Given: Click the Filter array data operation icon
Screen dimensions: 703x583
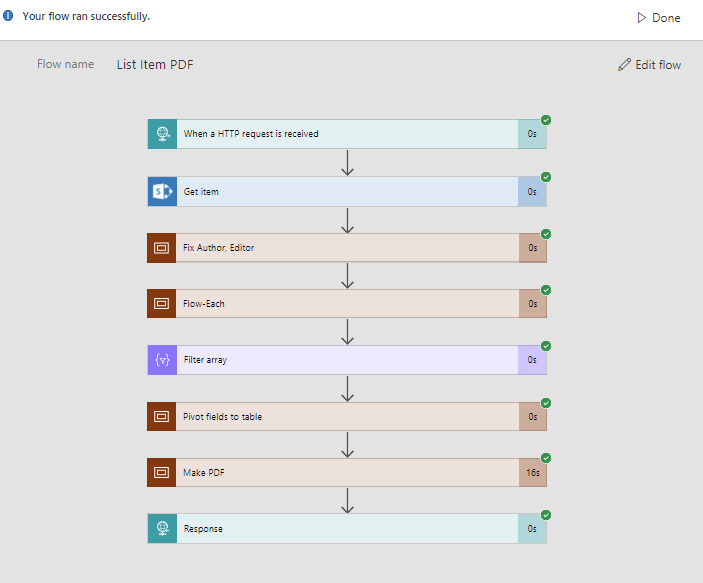Looking at the screenshot, I should (162, 360).
